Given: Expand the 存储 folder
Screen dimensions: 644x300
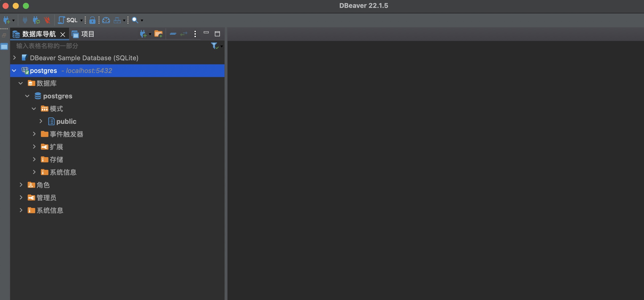Looking at the screenshot, I should tap(34, 159).
